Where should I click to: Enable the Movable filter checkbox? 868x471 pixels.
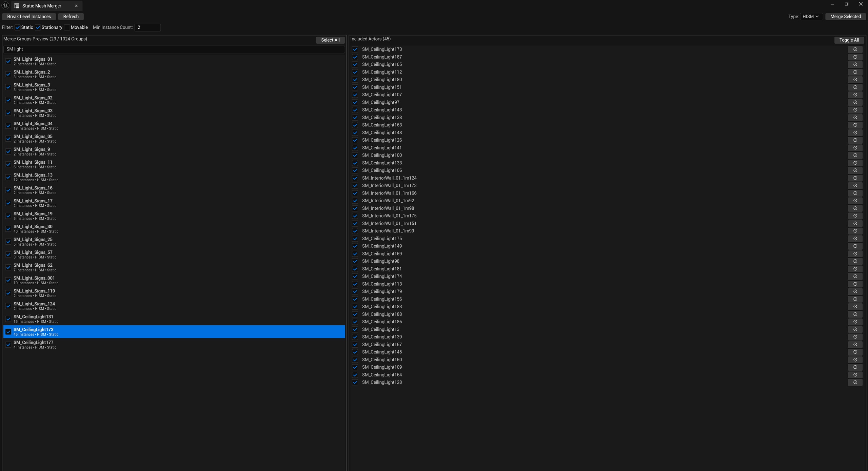[67, 27]
